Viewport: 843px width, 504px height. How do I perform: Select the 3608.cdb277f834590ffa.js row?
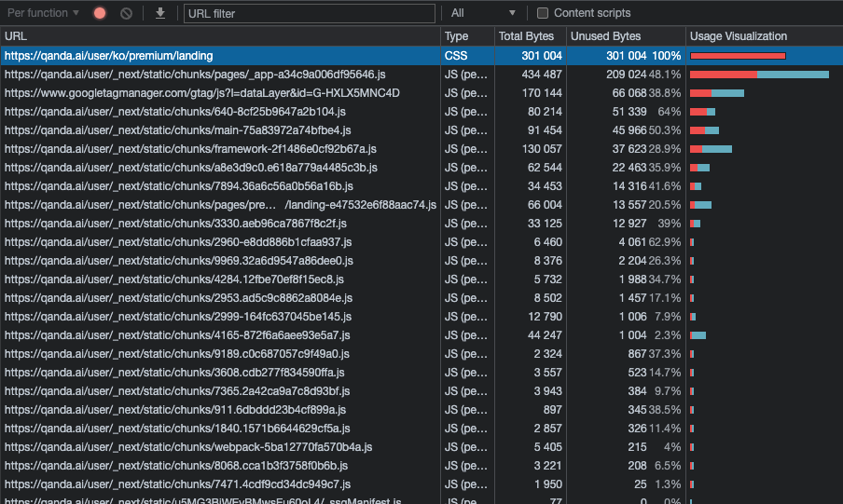tap(421, 373)
